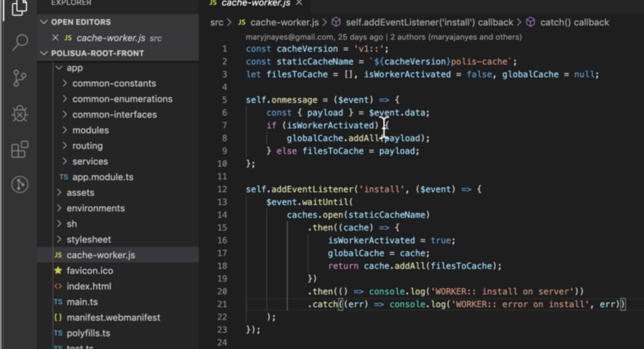This screenshot has height=349, width=644.
Task: Open the Source Control view icon
Action: [20, 78]
